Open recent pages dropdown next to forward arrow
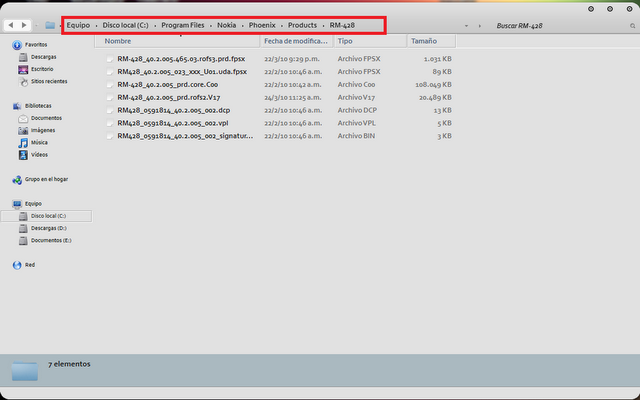 [36, 26]
